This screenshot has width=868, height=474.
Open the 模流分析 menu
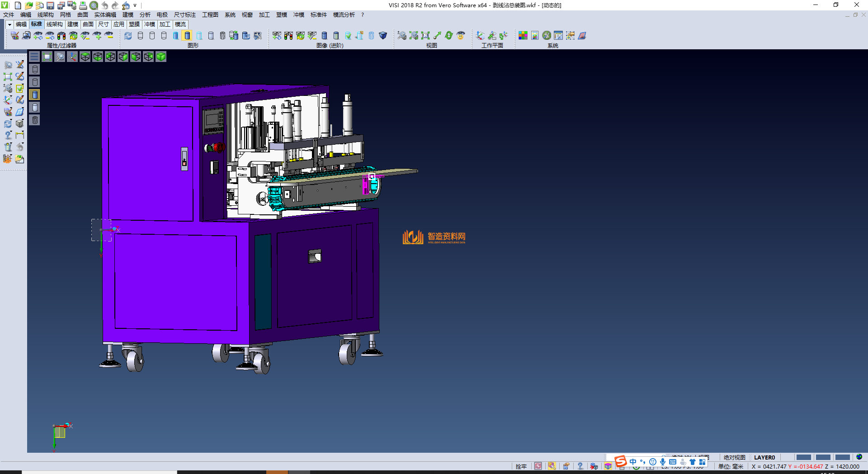click(344, 15)
